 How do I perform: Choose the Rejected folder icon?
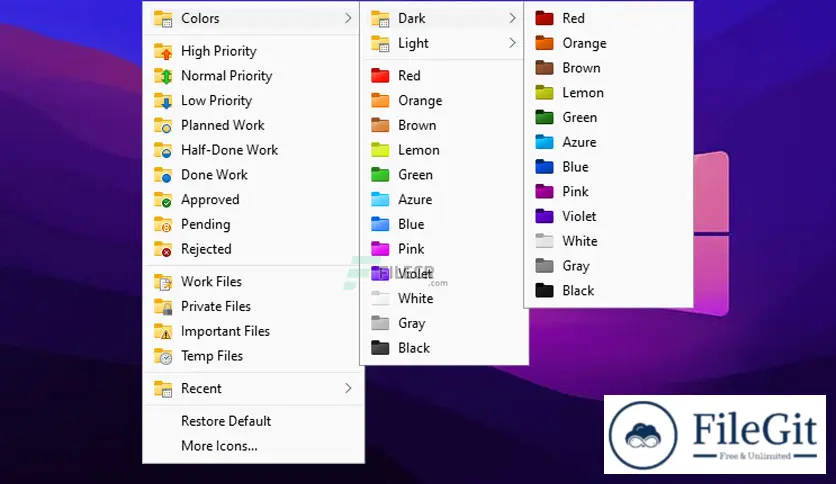click(163, 250)
